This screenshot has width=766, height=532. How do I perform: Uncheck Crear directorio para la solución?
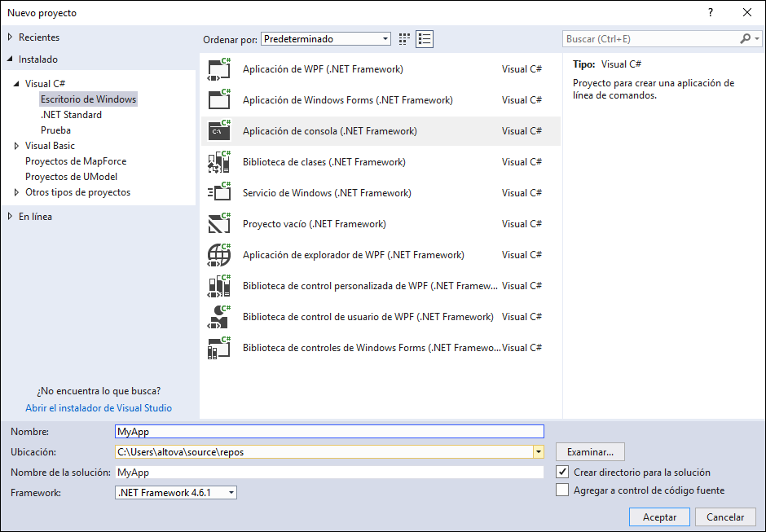click(562, 473)
